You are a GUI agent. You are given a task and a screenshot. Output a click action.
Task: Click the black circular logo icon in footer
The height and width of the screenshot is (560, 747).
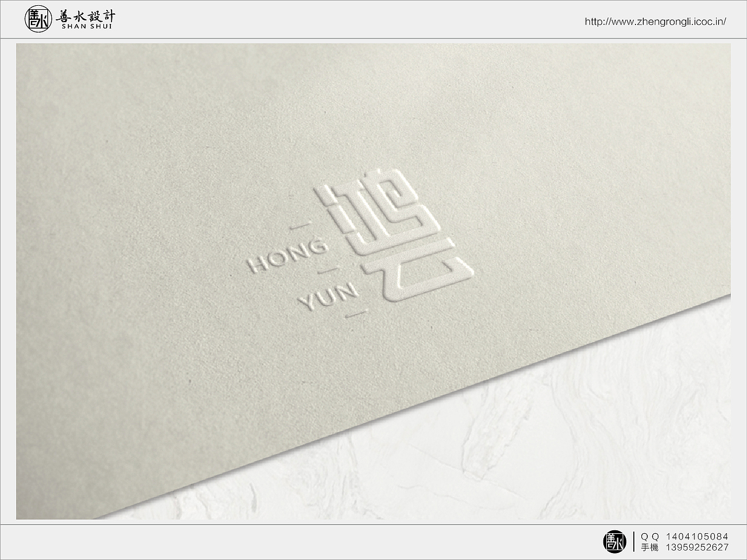click(x=615, y=541)
